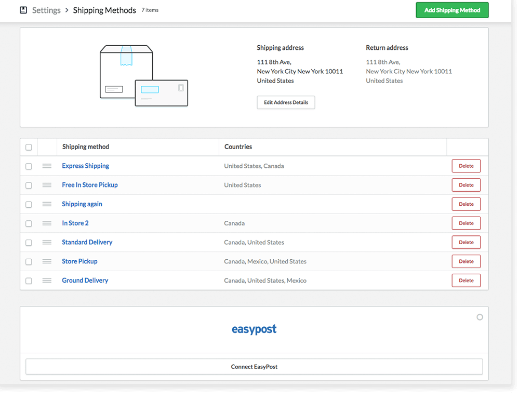This screenshot has width=532, height=399.
Task: Check the Shipping again checkbox
Action: 29,204
